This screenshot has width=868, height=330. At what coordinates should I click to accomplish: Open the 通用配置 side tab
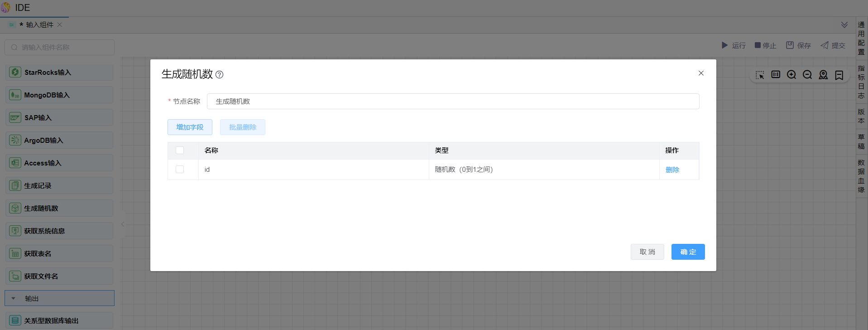[x=861, y=38]
